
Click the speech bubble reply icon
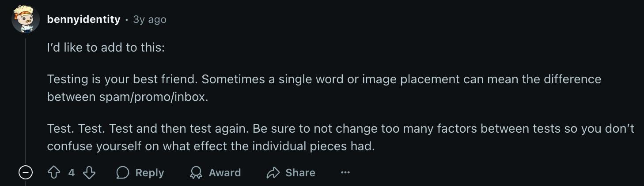coord(122,173)
